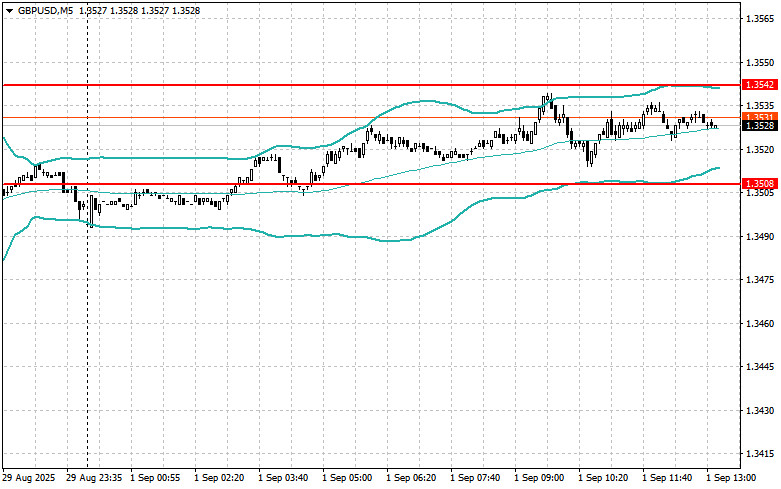Click the 1.3445 price scale value
Image resolution: width=781 pixels, height=489 pixels.
coord(760,367)
